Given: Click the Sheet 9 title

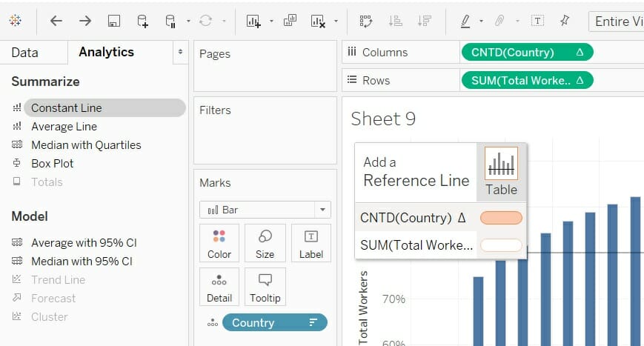Looking at the screenshot, I should pyautogui.click(x=383, y=119).
